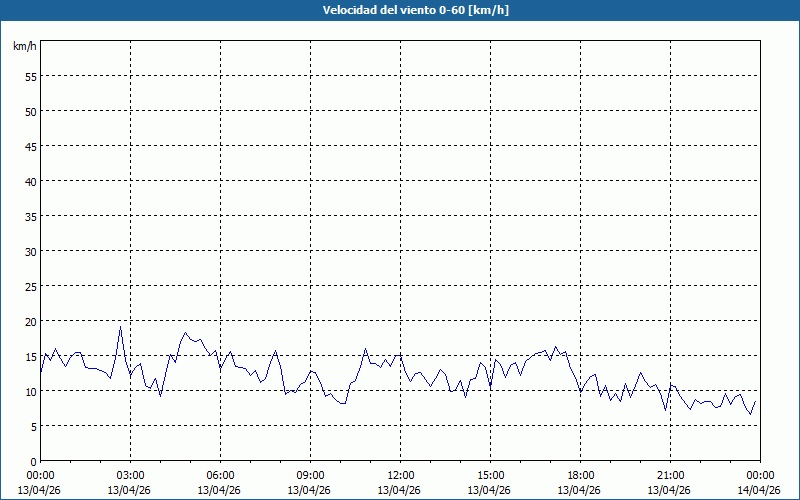Viewport: 800px width, 500px height.
Task: Click the 15:00 time label on x-axis
Action: point(490,475)
